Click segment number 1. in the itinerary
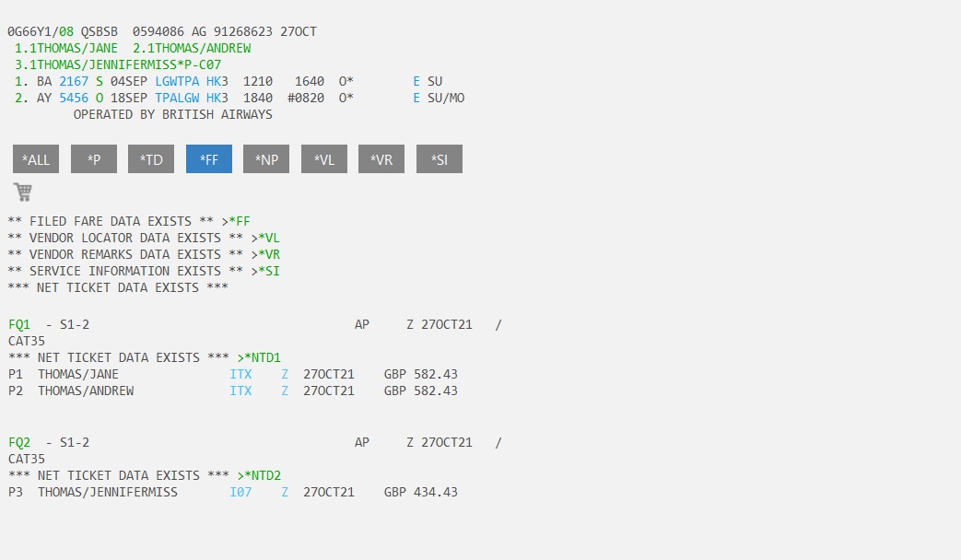This screenshot has width=961, height=560. pyautogui.click(x=21, y=81)
